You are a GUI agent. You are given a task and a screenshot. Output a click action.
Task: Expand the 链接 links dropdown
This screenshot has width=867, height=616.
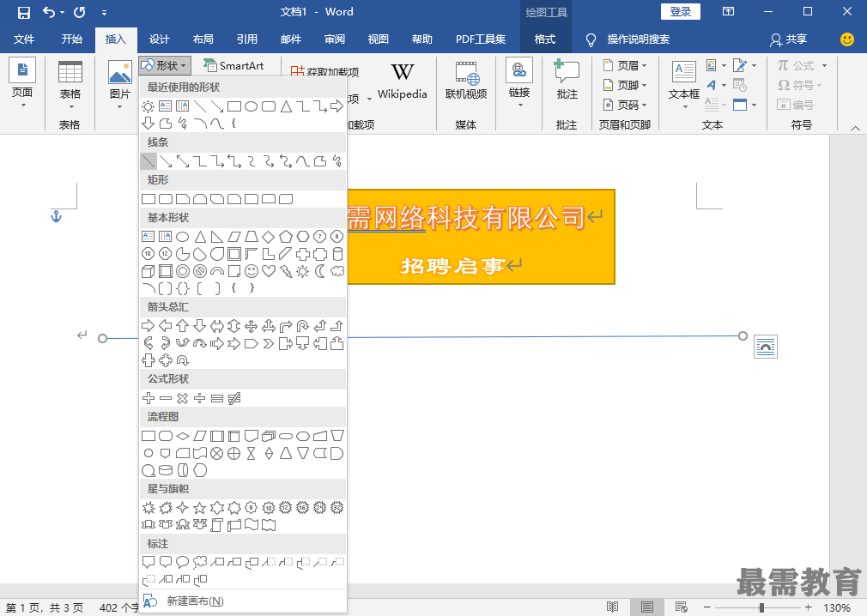coord(518,83)
